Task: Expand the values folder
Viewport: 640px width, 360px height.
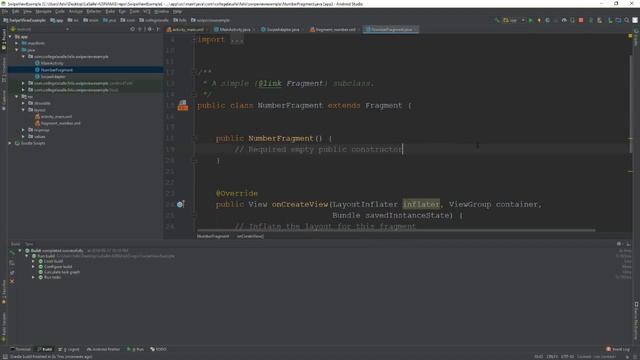Action: (23, 137)
